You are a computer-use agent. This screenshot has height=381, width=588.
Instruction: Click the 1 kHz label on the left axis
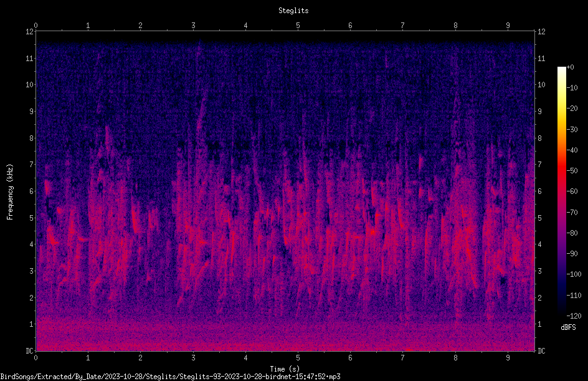coord(32,324)
